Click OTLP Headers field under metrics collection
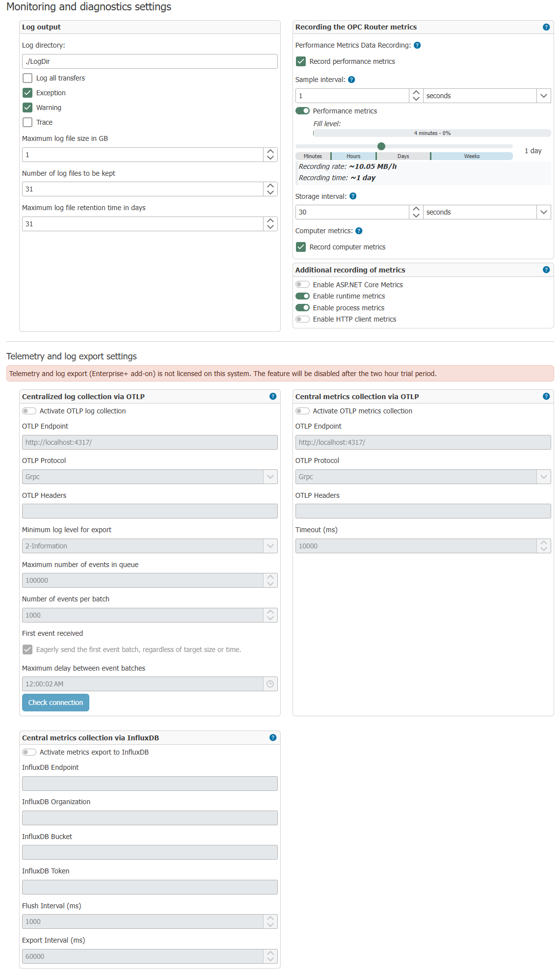This screenshot has height=976, width=560. (x=423, y=511)
